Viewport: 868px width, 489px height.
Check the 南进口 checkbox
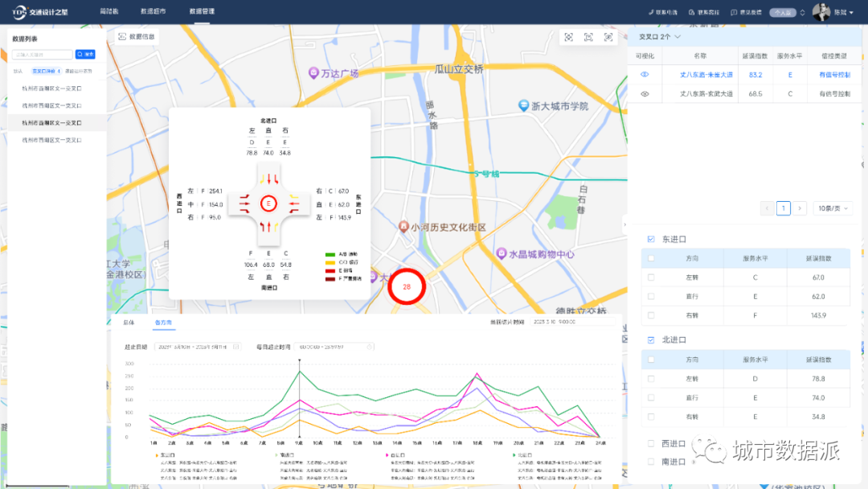(x=651, y=462)
